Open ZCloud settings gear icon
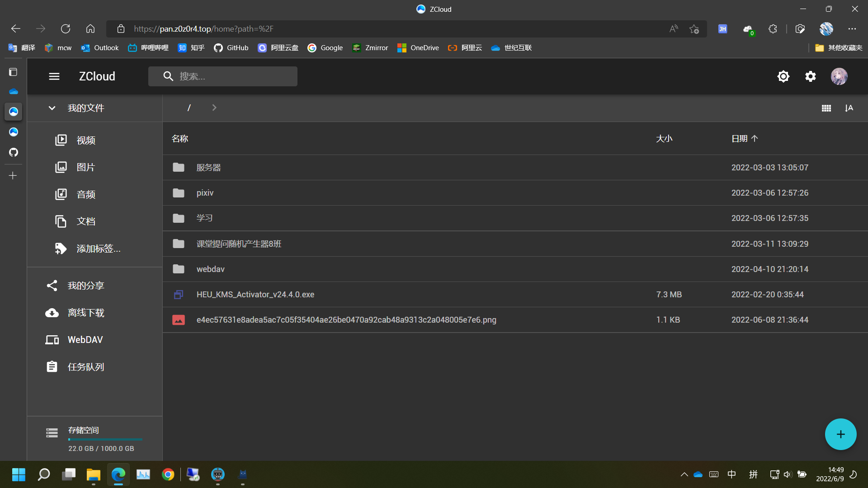868x488 pixels. [x=810, y=76]
